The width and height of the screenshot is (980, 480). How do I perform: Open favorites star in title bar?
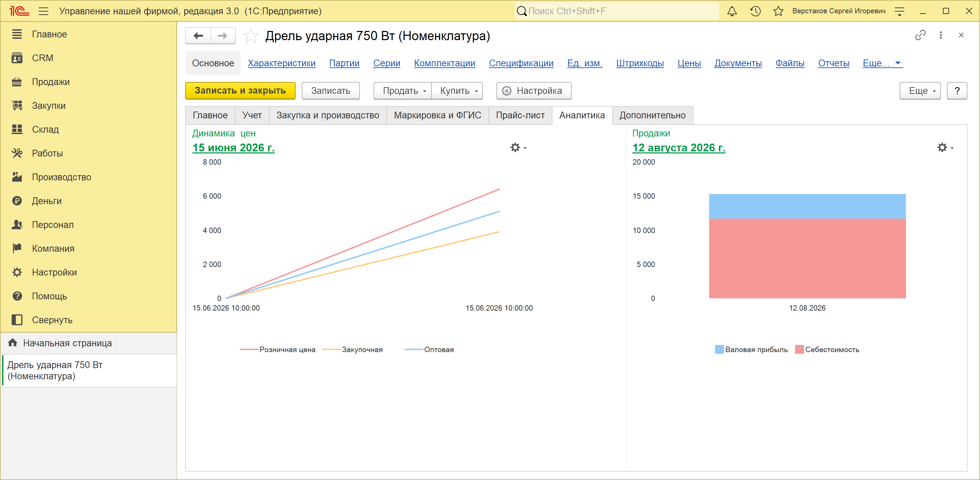pos(778,11)
